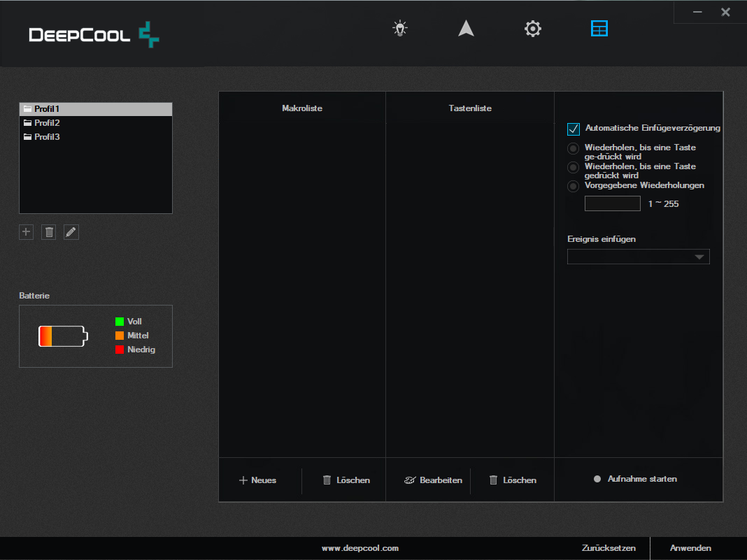
Task: Start recording with Aufnahme starten
Action: [635, 479]
